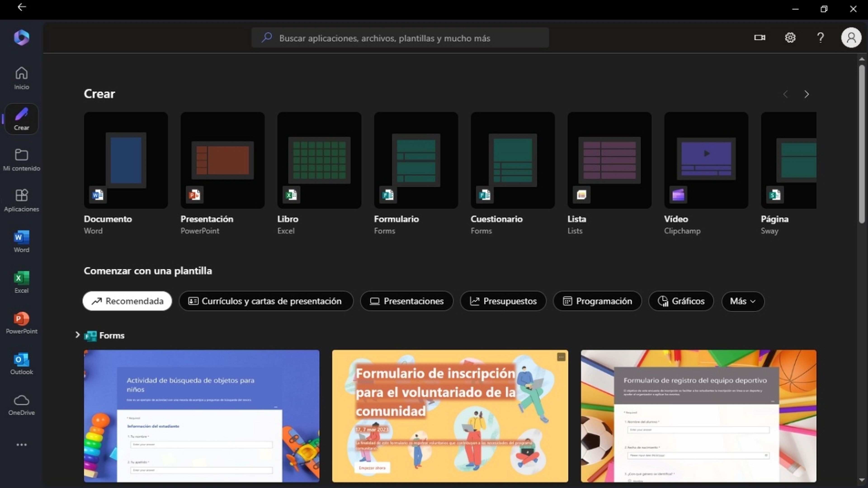Open help question mark icon

click(x=821, y=37)
